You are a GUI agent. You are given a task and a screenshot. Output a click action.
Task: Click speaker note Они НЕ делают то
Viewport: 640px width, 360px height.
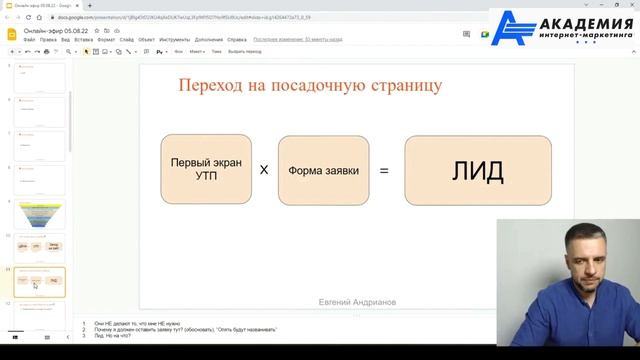click(137, 323)
